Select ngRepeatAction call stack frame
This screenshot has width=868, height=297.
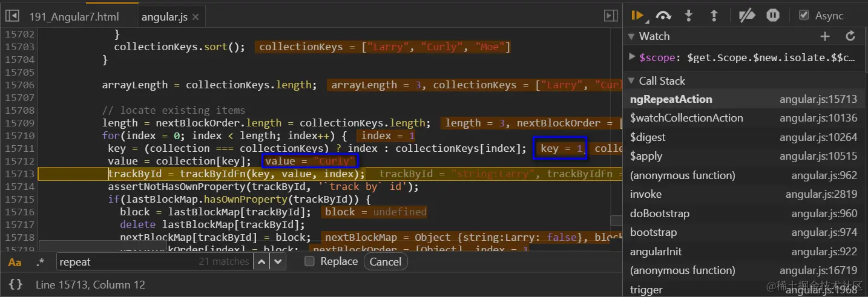(745, 99)
